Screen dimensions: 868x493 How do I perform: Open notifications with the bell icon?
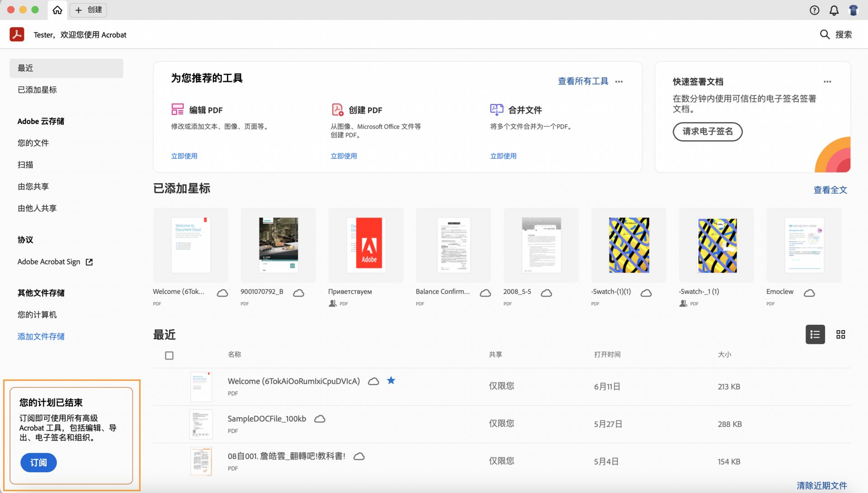(834, 10)
